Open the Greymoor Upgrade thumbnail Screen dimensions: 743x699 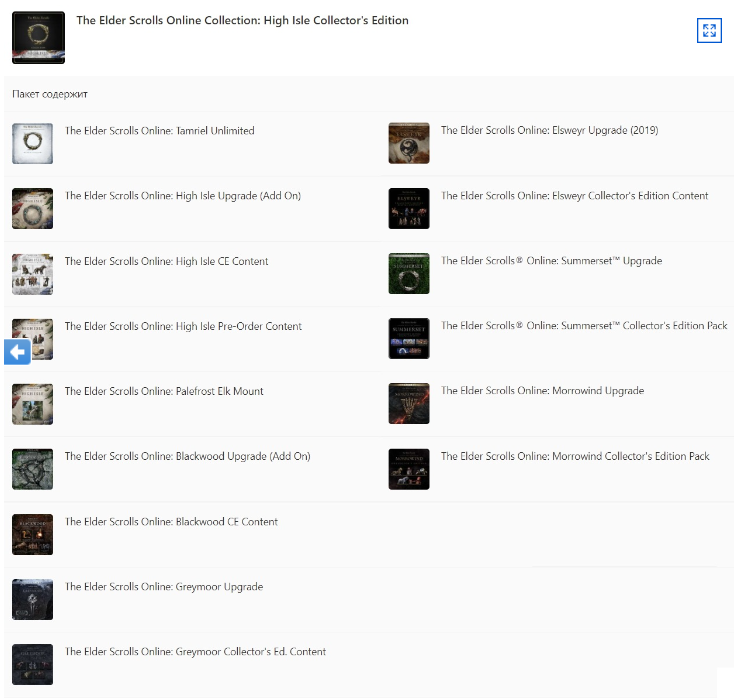click(x=32, y=599)
